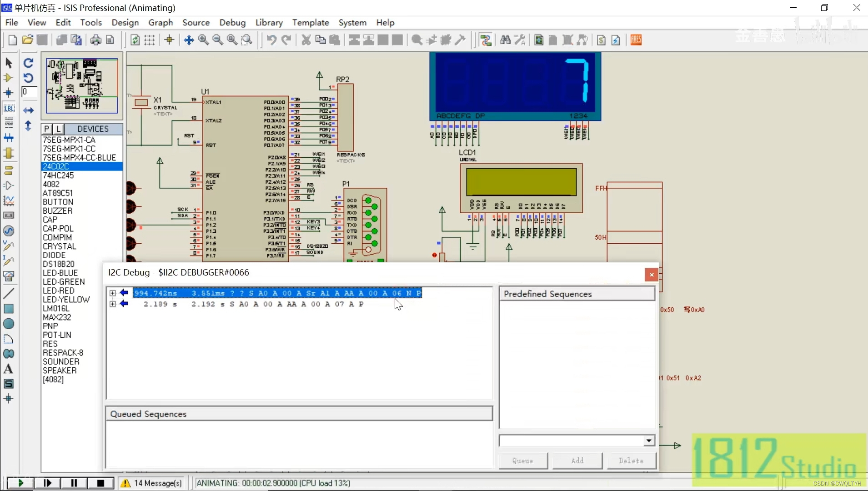Open the Library menu
868x491 pixels.
click(x=269, y=22)
